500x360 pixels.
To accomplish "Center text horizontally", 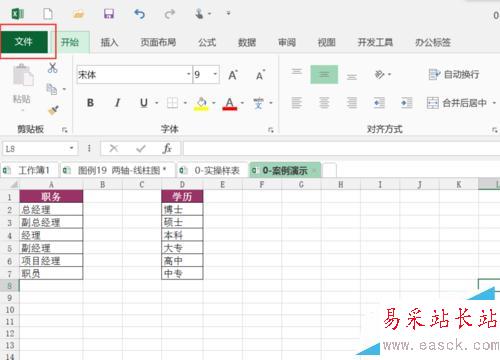I will (324, 103).
